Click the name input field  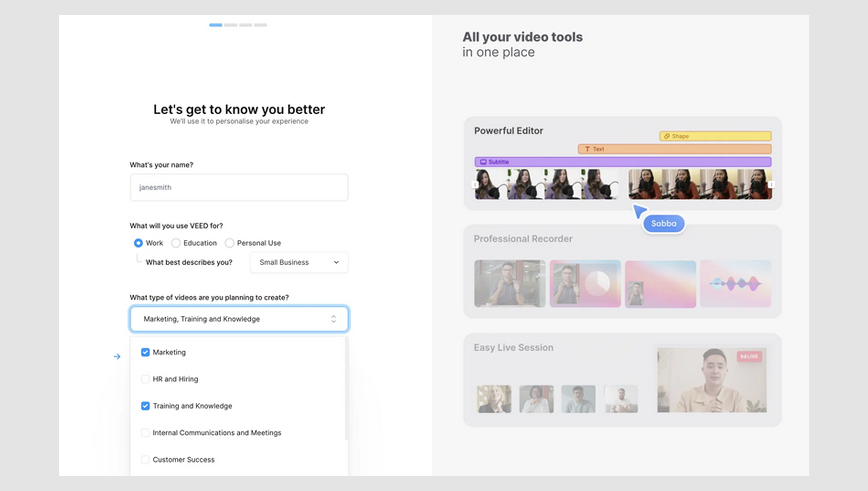click(x=239, y=187)
